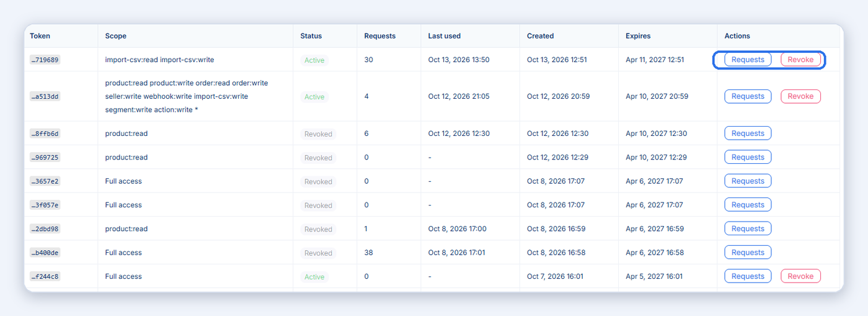Click expiry 'Apr 10, 2027 12:29'
The width and height of the screenshot is (868, 316).
coord(656,157)
